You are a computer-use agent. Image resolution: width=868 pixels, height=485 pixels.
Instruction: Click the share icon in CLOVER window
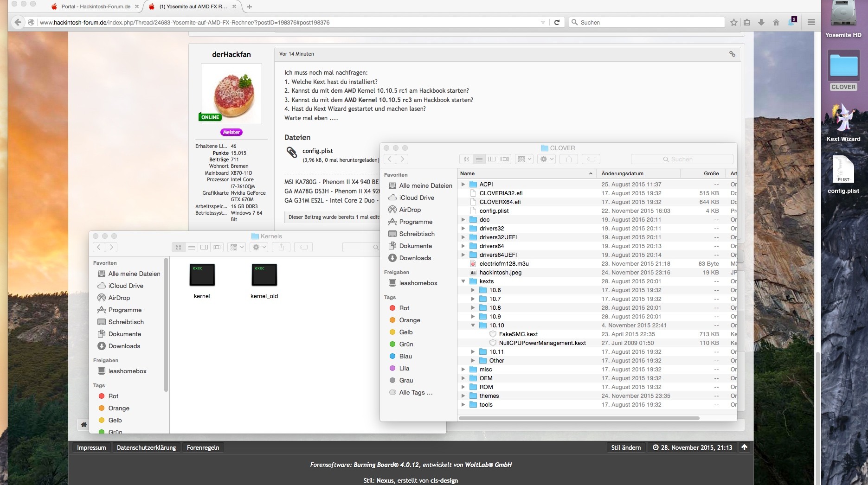(568, 159)
